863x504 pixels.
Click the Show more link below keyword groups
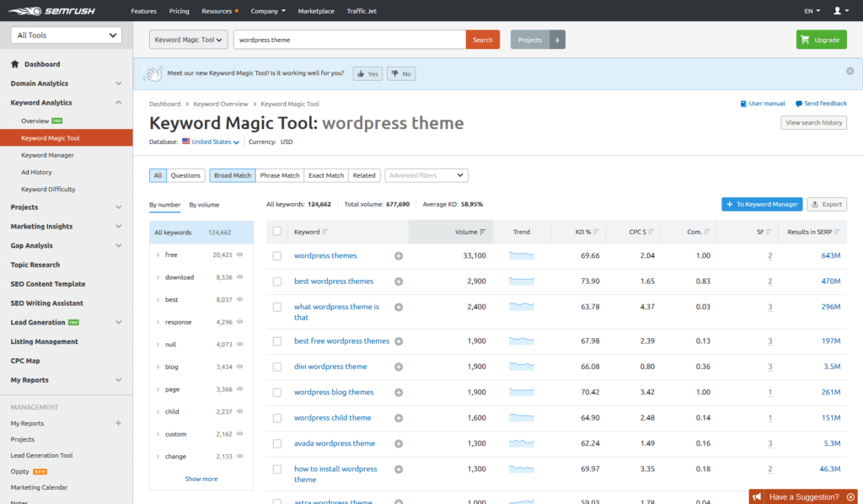point(201,478)
